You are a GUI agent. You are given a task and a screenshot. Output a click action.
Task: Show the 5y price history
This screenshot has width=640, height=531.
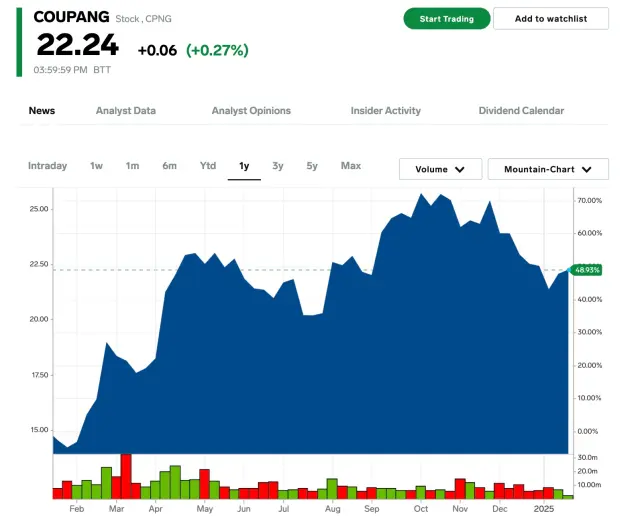pyautogui.click(x=312, y=166)
